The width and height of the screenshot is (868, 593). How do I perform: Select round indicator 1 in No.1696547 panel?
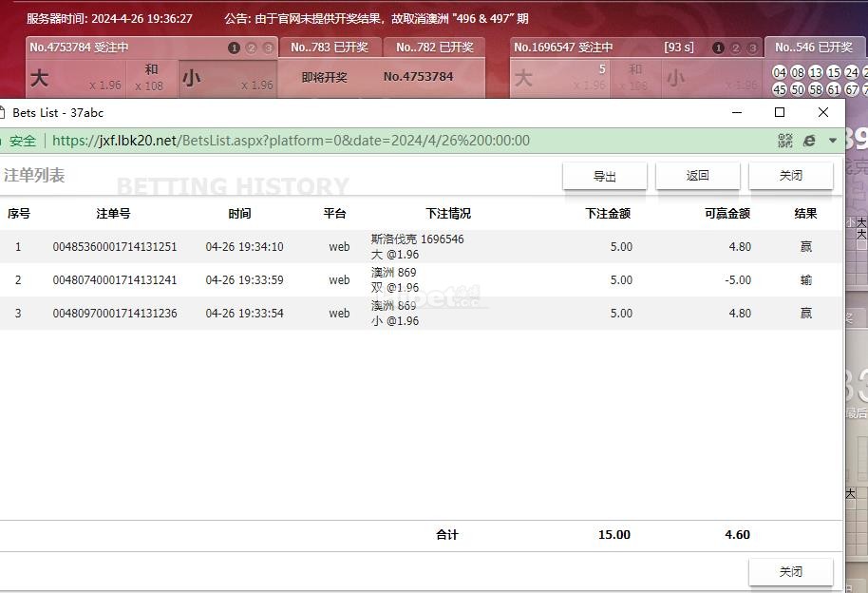719,48
